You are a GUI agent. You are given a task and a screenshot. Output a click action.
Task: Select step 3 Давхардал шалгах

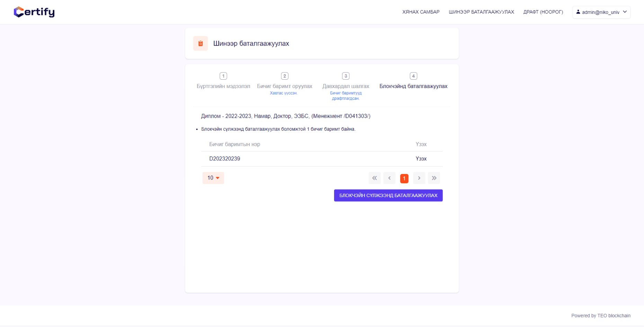346,86
